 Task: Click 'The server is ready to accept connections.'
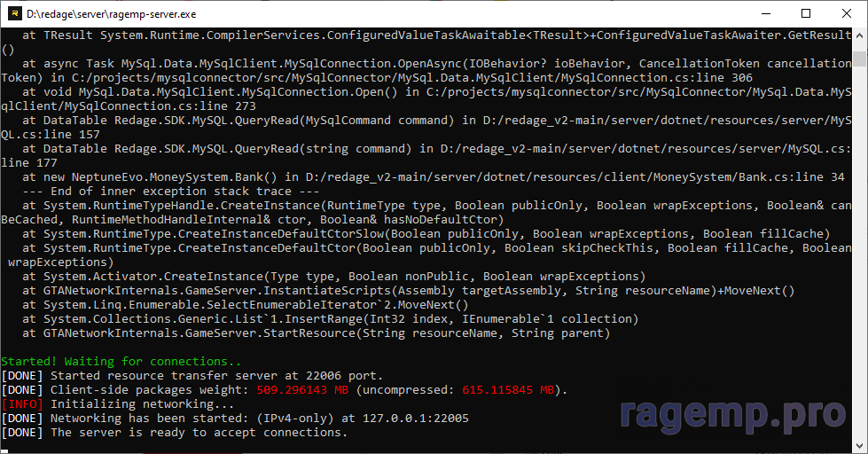199,433
